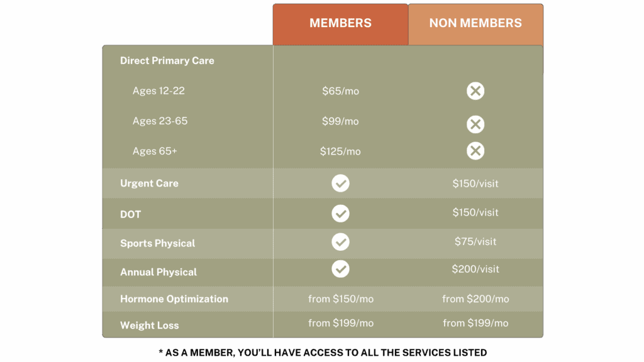This screenshot has height=362, width=644.
Task: Click the $200/visit Annual Physical price
Action: coord(475,269)
